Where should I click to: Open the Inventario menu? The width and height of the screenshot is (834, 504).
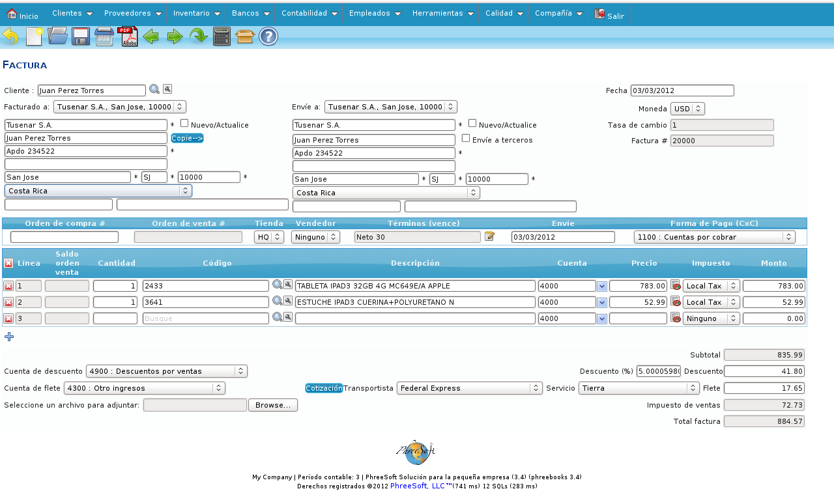coord(197,13)
